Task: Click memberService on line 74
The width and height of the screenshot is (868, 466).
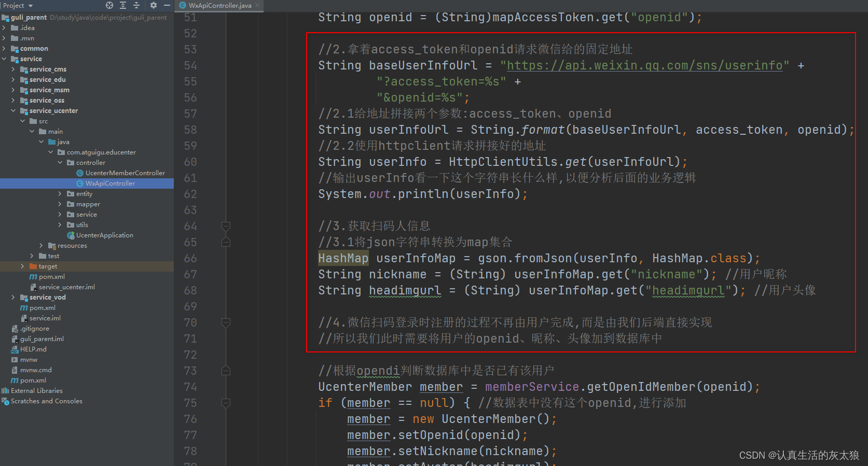Action: (x=532, y=387)
